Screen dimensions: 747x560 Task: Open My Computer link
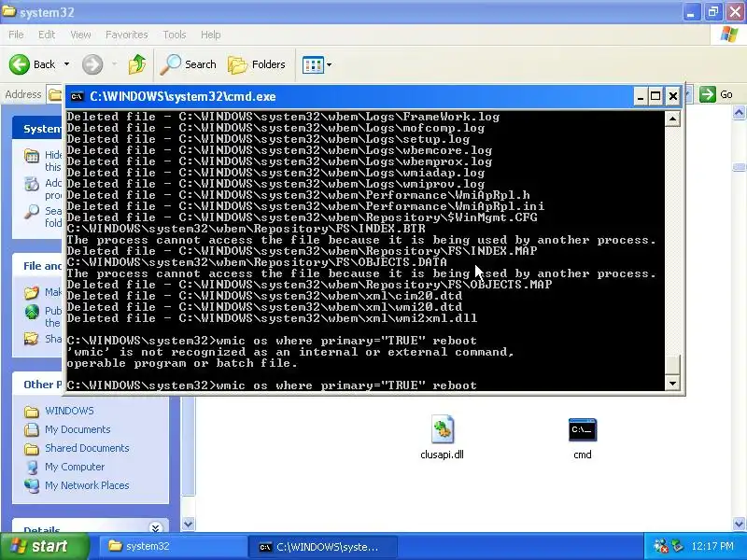75,467
